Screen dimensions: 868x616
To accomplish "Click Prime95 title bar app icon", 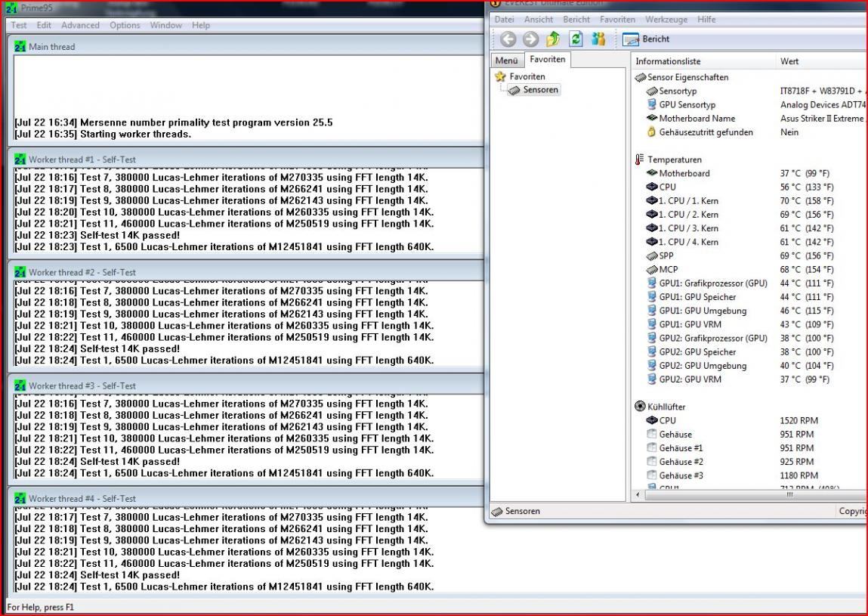I will pos(11,8).
